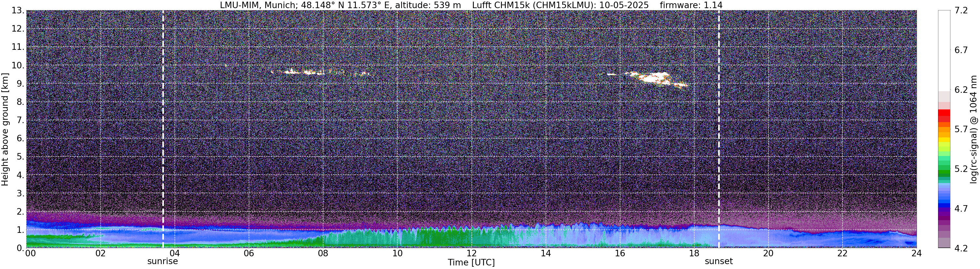Click the 'Height above ground [km]' axis label
The image size is (980, 269).
coord(5,129)
